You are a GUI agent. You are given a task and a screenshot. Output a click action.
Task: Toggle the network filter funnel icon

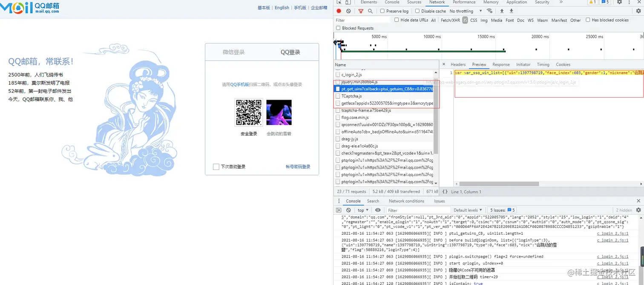361,11
